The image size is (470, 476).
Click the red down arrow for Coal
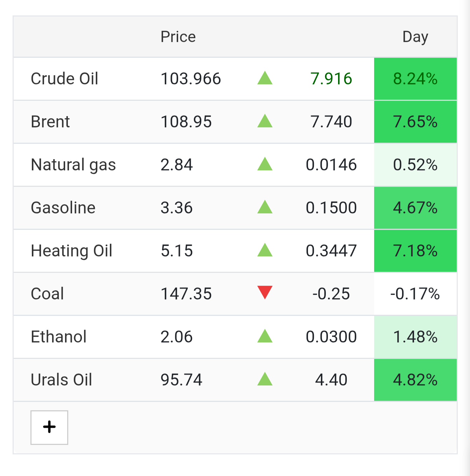pyautogui.click(x=265, y=292)
